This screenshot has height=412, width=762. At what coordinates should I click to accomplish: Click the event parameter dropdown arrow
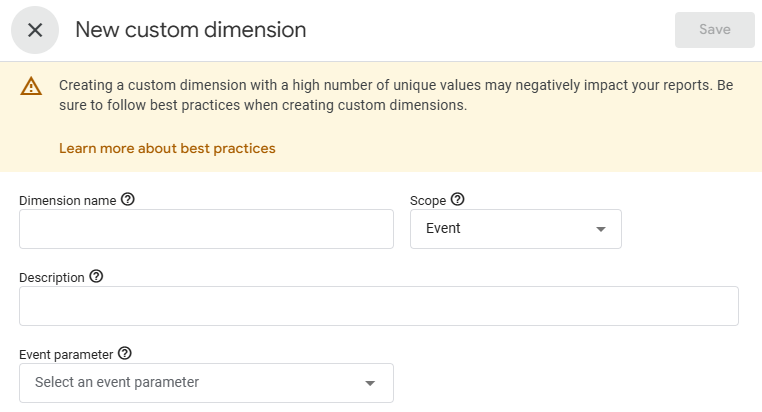tap(370, 383)
